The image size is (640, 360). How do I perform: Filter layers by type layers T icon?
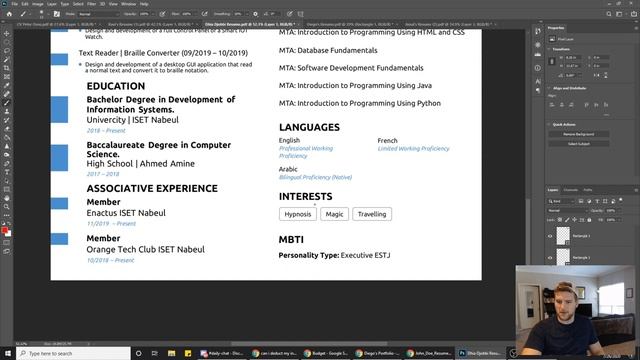point(597,201)
